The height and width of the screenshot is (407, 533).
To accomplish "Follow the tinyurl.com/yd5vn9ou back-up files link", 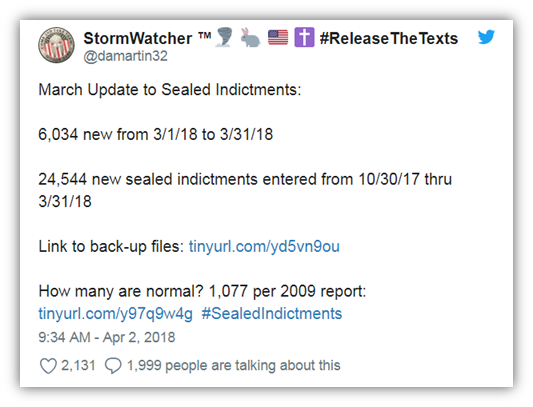I will 264,246.
